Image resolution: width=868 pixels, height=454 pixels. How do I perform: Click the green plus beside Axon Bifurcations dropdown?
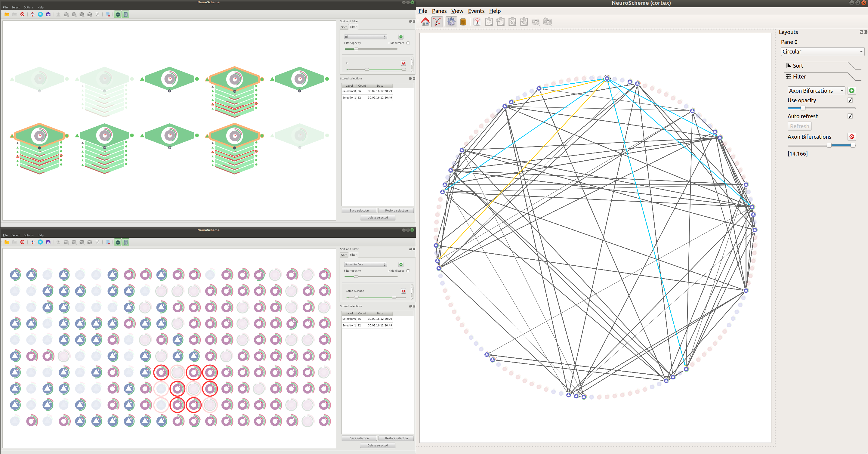click(851, 91)
